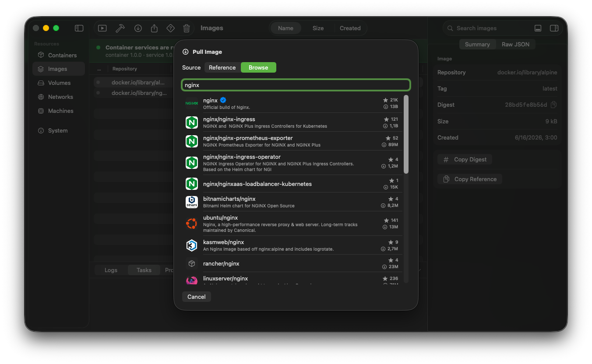This screenshot has height=364, width=592.
Task: Select nginx/nginx-prometheus-exporter result
Action: pyautogui.click(x=292, y=141)
